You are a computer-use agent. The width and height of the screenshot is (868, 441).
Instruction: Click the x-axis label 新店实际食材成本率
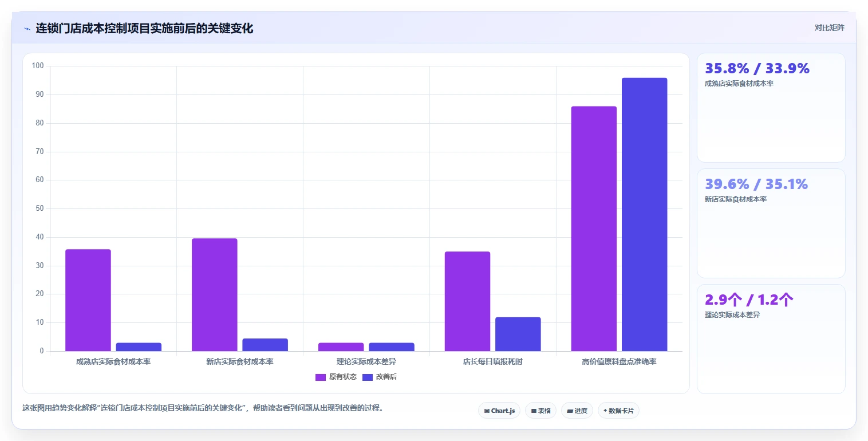(240, 362)
